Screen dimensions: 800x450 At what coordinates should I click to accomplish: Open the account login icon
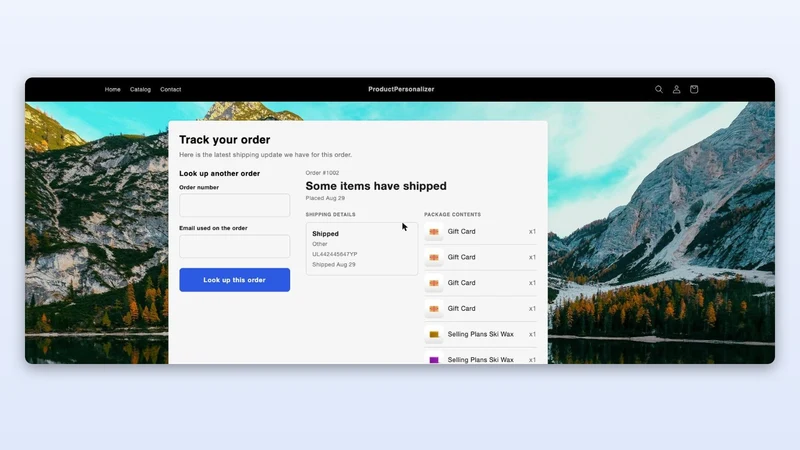click(x=677, y=89)
